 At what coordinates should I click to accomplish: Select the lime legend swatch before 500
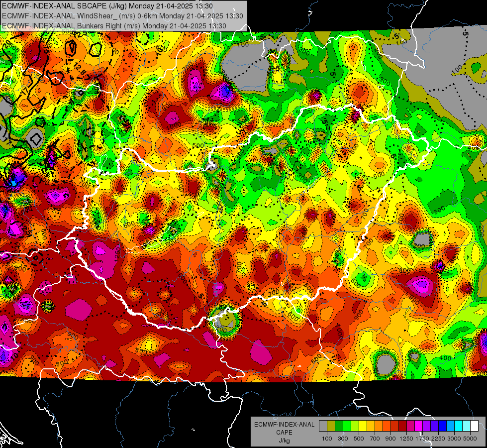pos(355,426)
